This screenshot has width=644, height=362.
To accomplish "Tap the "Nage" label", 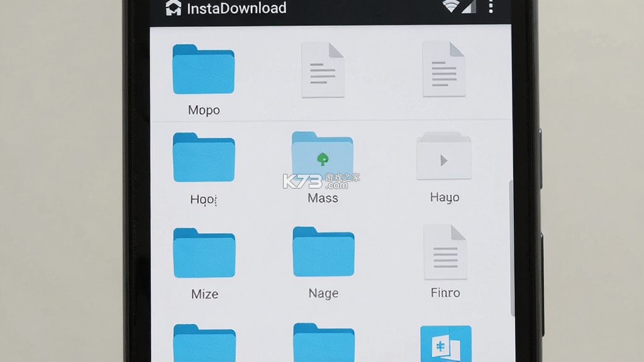I will click(323, 293).
